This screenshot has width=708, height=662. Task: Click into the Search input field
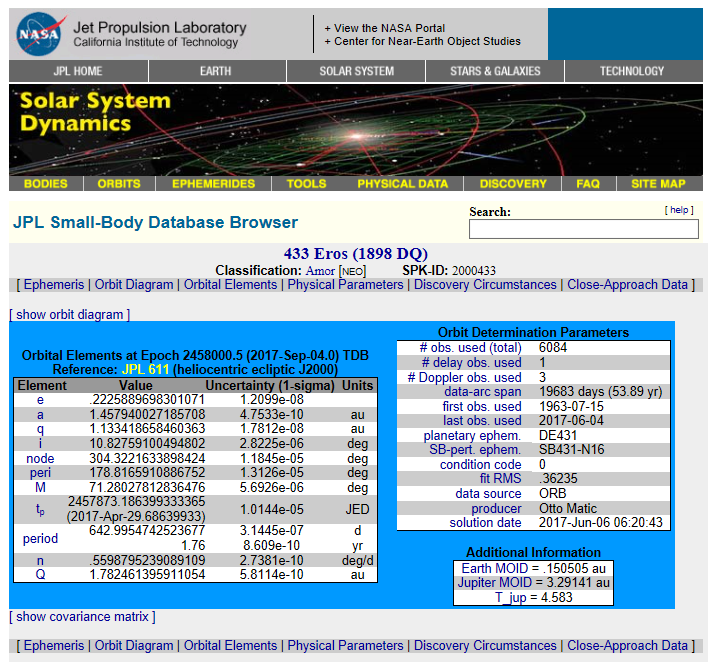coord(583,229)
